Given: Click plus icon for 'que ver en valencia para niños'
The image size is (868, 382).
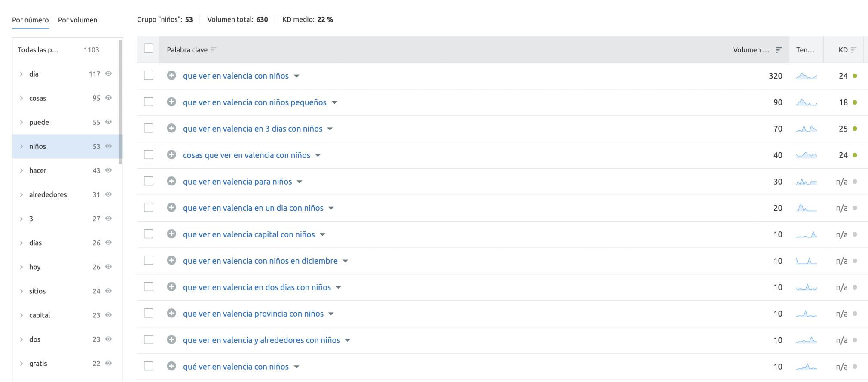Looking at the screenshot, I should 171,182.
